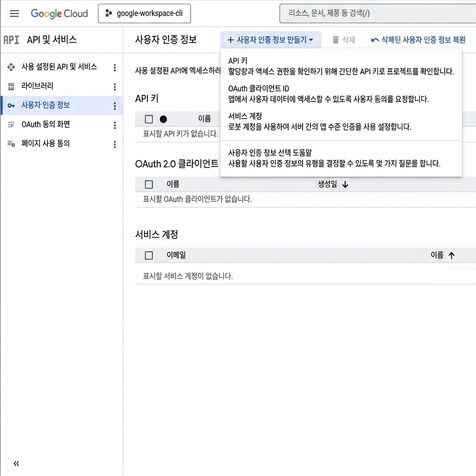Click 표시할 서비스 계정이 없습니다 text
476x476 pixels.
188,276
